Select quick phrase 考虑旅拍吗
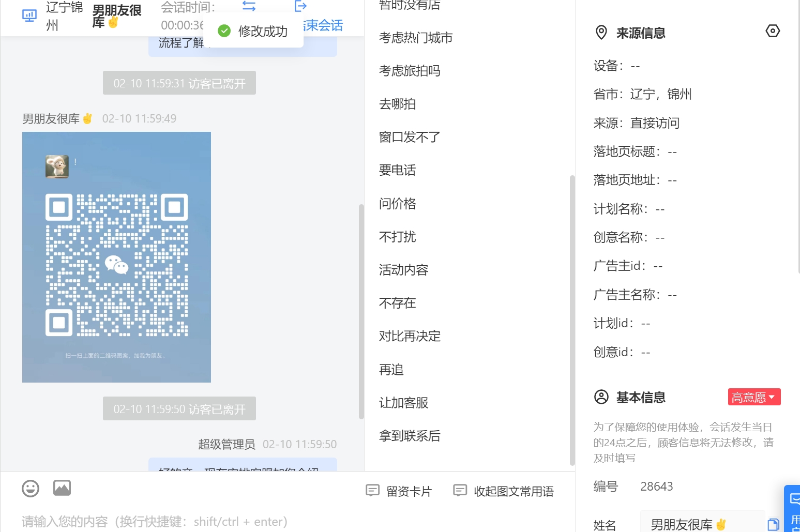 click(410, 71)
